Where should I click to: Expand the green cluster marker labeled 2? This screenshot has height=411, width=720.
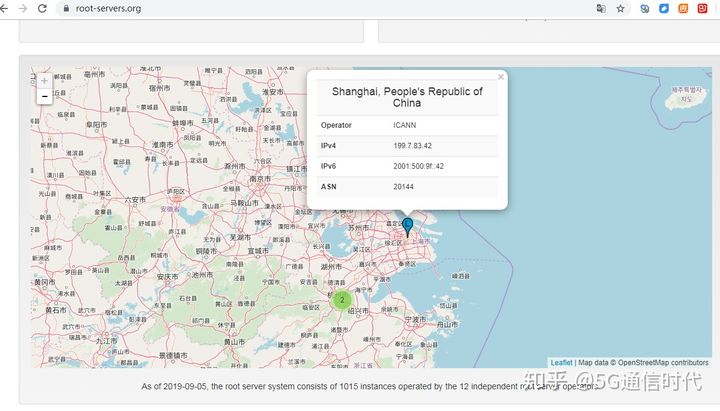click(342, 300)
